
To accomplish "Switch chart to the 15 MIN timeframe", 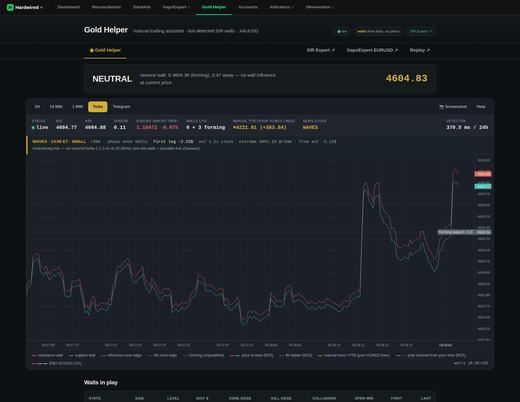I will (x=56, y=107).
